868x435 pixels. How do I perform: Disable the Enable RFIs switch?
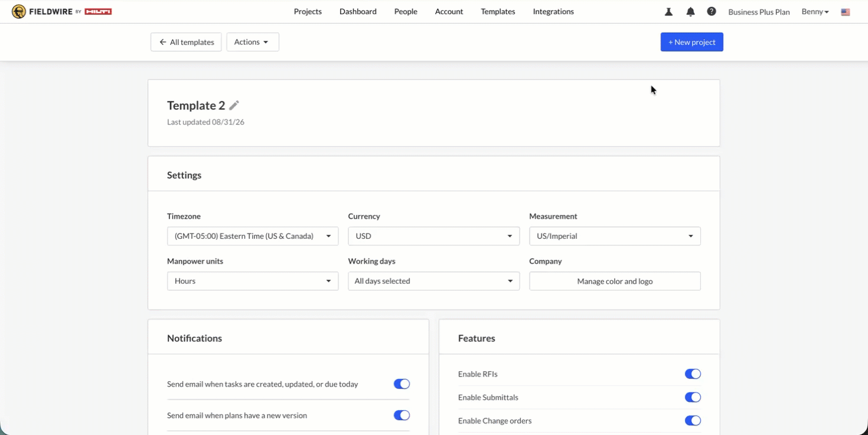click(x=693, y=374)
